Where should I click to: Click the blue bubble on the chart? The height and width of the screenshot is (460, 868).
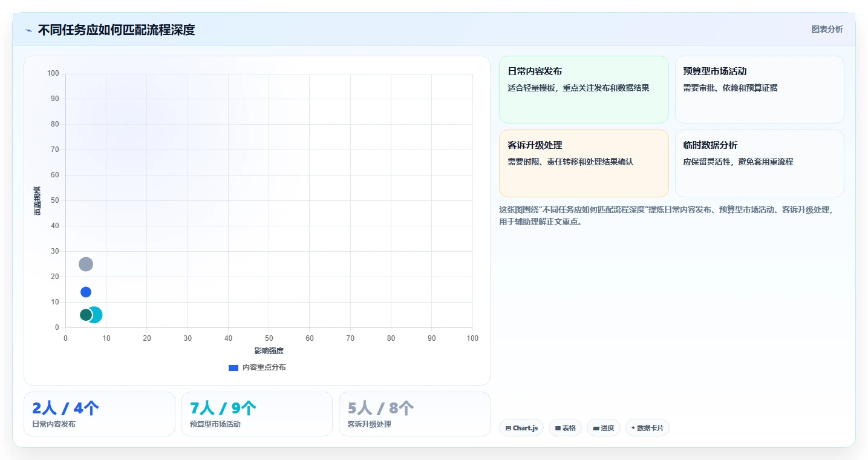point(86,292)
